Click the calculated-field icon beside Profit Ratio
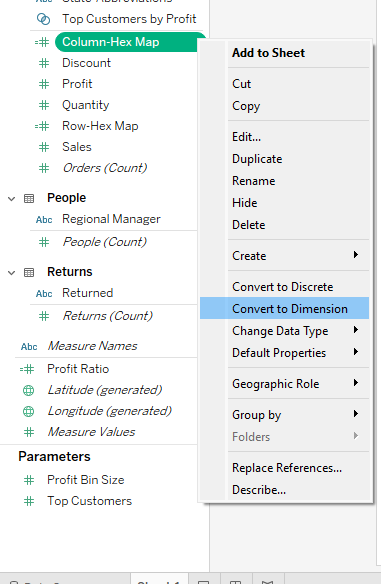This screenshot has height=584, width=381. click(27, 369)
